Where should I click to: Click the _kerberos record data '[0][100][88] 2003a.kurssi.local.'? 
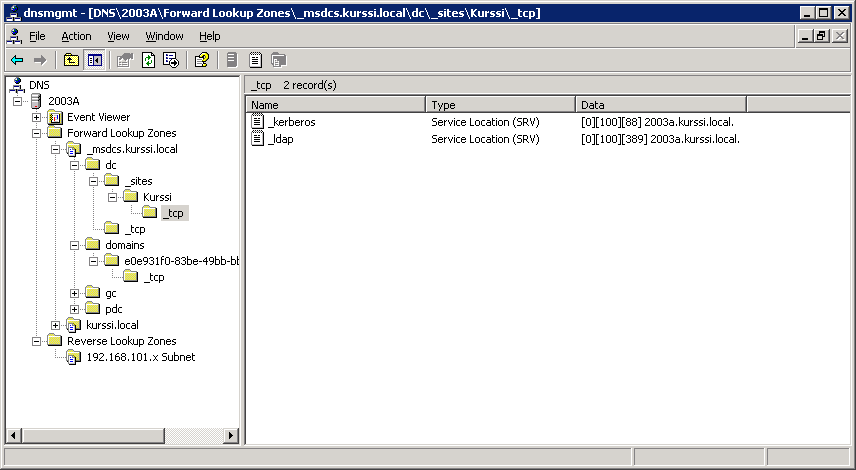tap(657, 122)
